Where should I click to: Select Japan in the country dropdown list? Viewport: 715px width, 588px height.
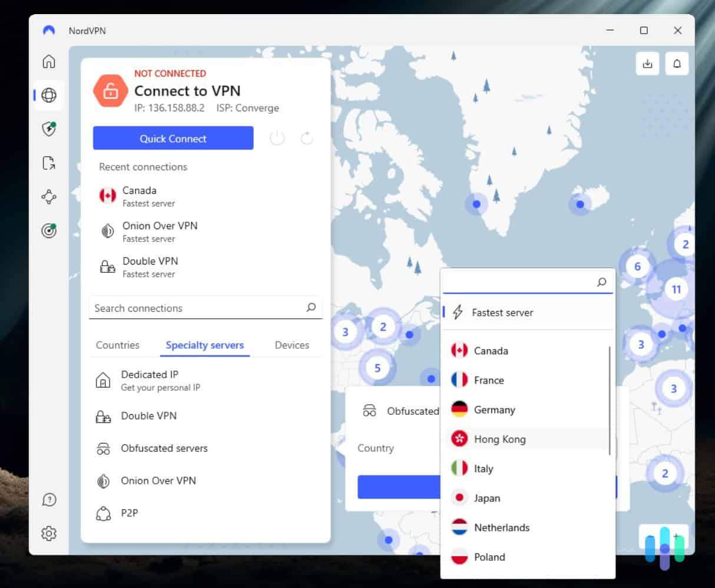click(x=488, y=497)
